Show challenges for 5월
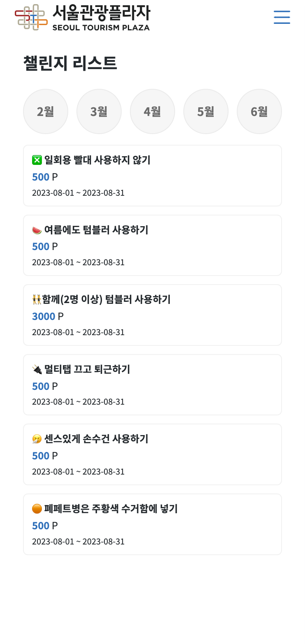 pyautogui.click(x=206, y=111)
